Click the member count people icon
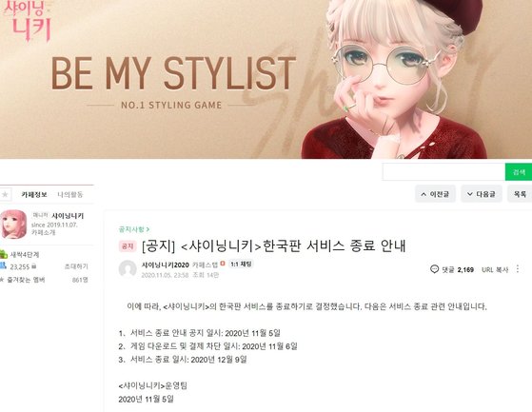 coord(4,265)
